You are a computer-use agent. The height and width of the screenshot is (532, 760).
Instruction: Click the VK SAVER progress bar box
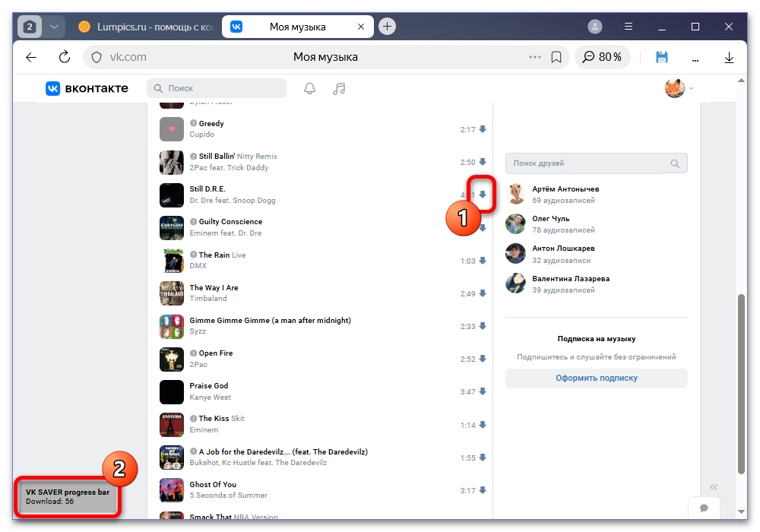coord(68,497)
